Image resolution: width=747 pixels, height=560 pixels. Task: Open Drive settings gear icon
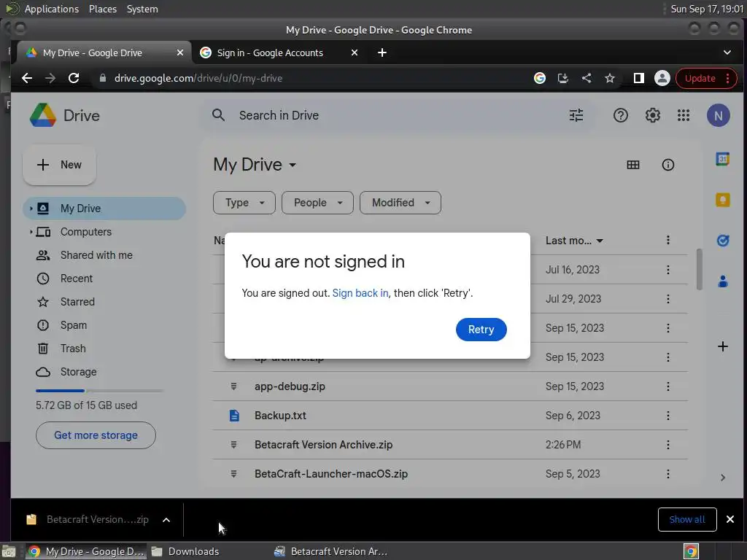coord(652,115)
